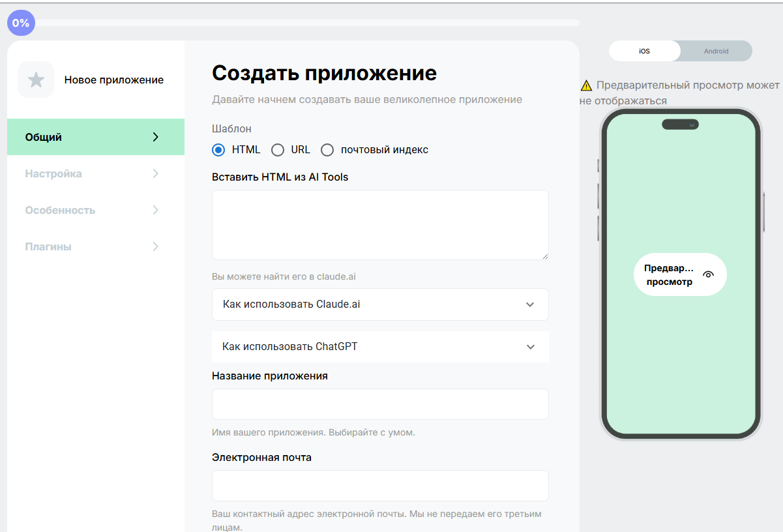The height and width of the screenshot is (532, 783).
Task: Click the warning triangle near the preview notice
Action: [586, 85]
